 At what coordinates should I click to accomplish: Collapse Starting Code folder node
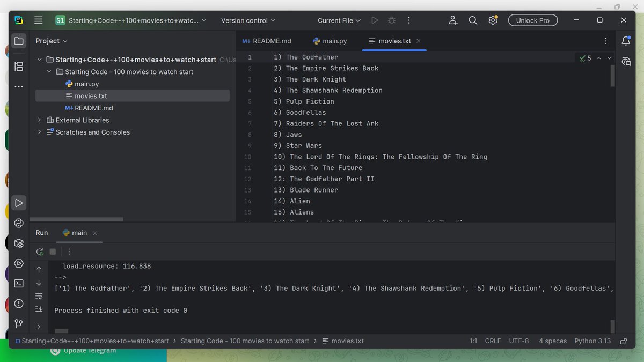click(49, 72)
